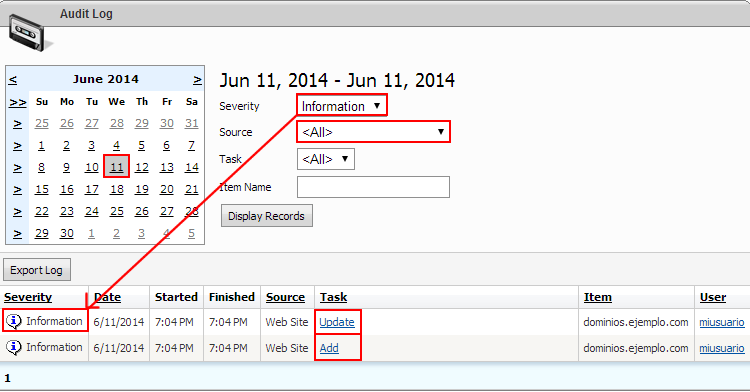This screenshot has width=750, height=392.
Task: Focus the Item Name text field
Action: point(373,187)
